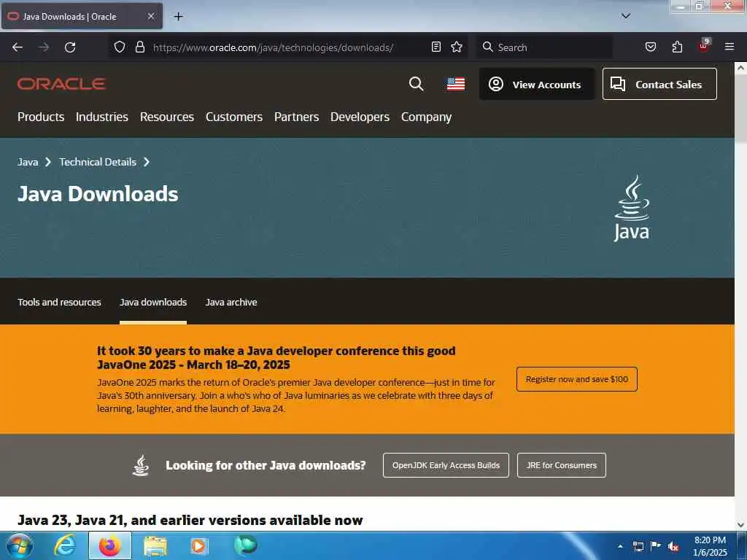Open the Resources menu

click(x=167, y=117)
